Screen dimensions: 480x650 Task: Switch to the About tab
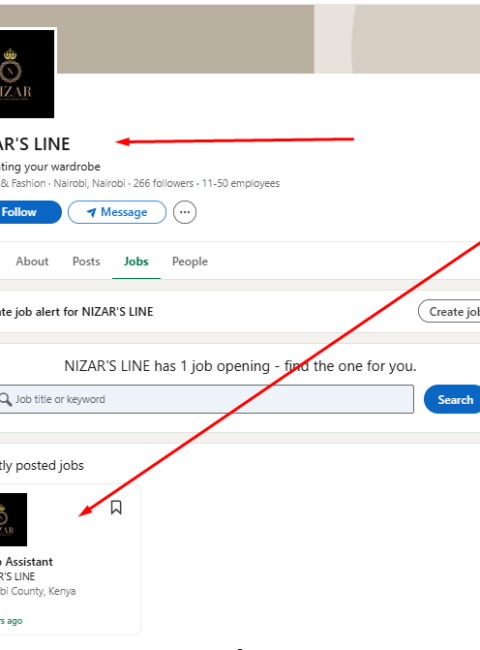pos(32,262)
